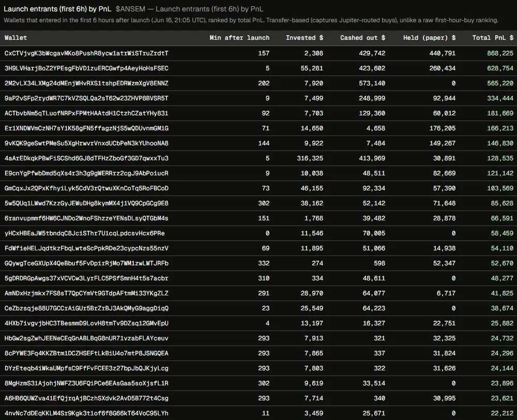
Task: Select wallet yHCxHBEaJW5tbndqC8JciSThr7U1cqLpdcsvHcx6PRe
Action: [84, 233]
